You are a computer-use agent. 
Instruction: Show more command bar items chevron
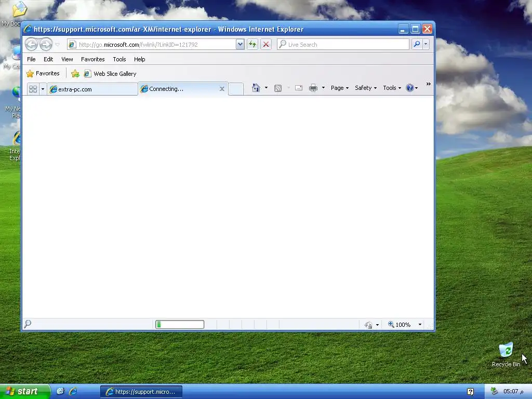click(x=429, y=84)
